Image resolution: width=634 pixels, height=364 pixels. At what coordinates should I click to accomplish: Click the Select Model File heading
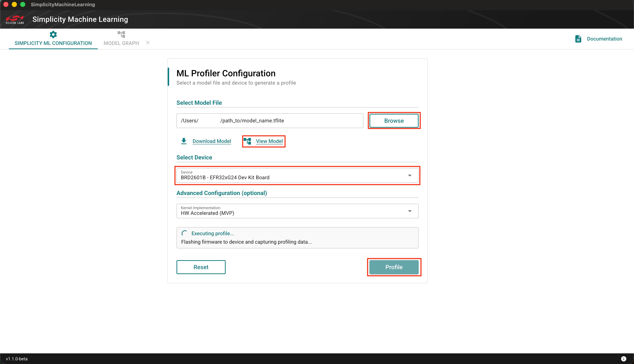pos(199,103)
